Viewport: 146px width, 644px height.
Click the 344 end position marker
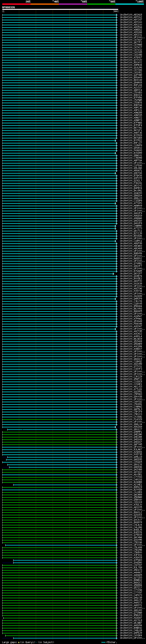click(x=115, y=11)
